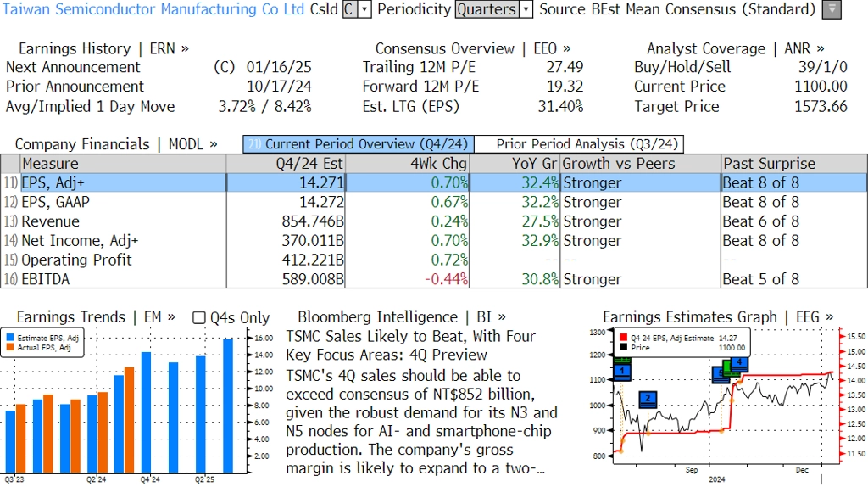868x487 pixels.
Task: Switch to Prior Period Analysis (Q3/24) tab
Action: [580, 144]
